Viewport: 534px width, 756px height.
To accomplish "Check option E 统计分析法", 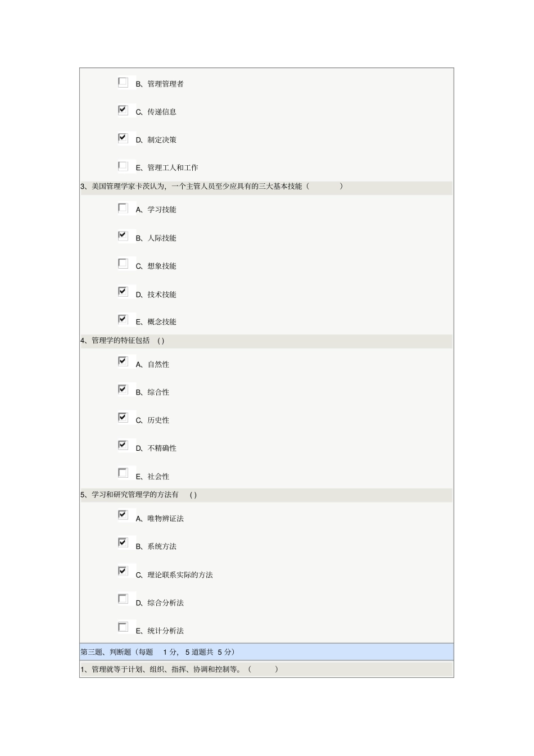I will [123, 627].
